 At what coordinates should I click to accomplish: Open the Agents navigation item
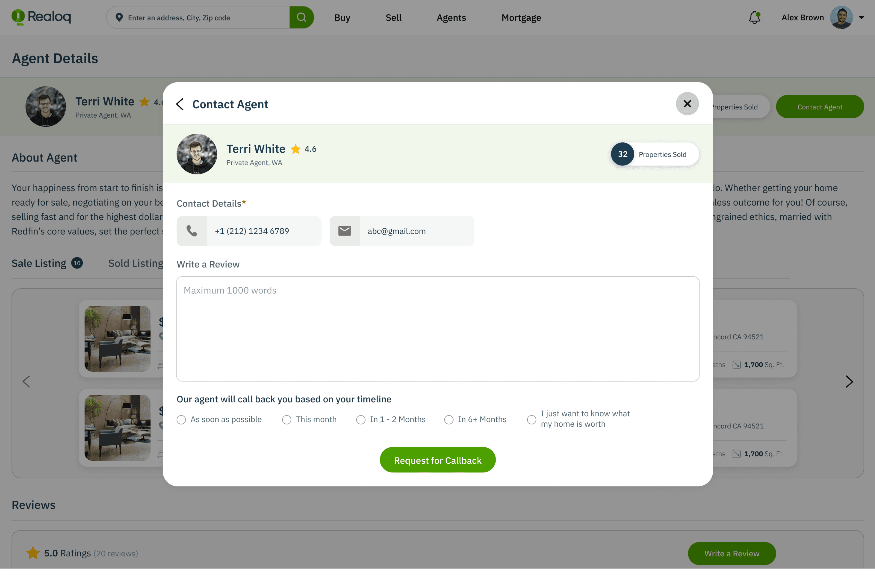pyautogui.click(x=451, y=17)
